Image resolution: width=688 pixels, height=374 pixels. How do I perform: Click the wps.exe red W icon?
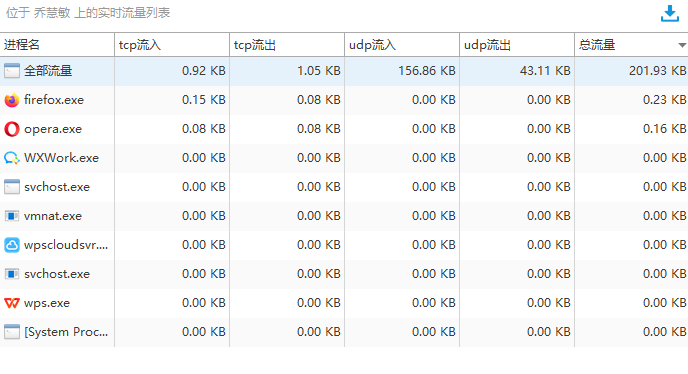click(12, 303)
